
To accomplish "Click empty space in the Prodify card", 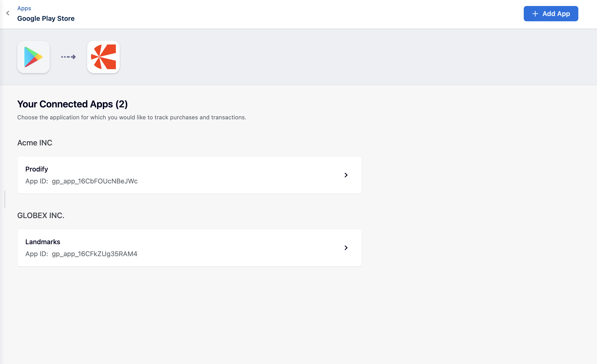I will pyautogui.click(x=218, y=175).
